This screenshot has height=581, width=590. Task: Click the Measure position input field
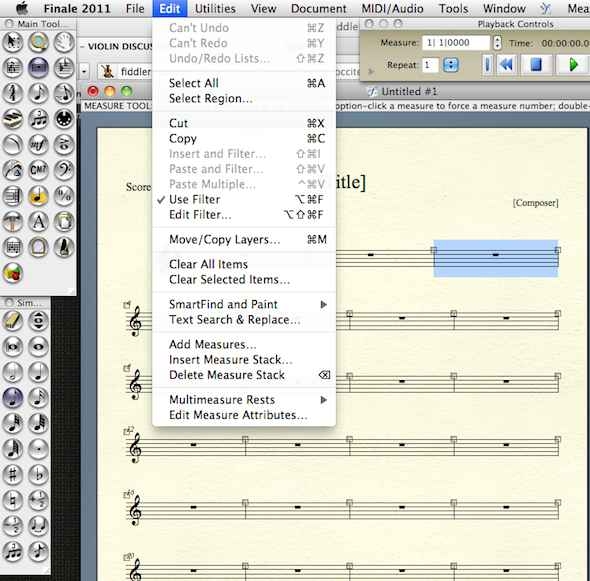coord(456,43)
